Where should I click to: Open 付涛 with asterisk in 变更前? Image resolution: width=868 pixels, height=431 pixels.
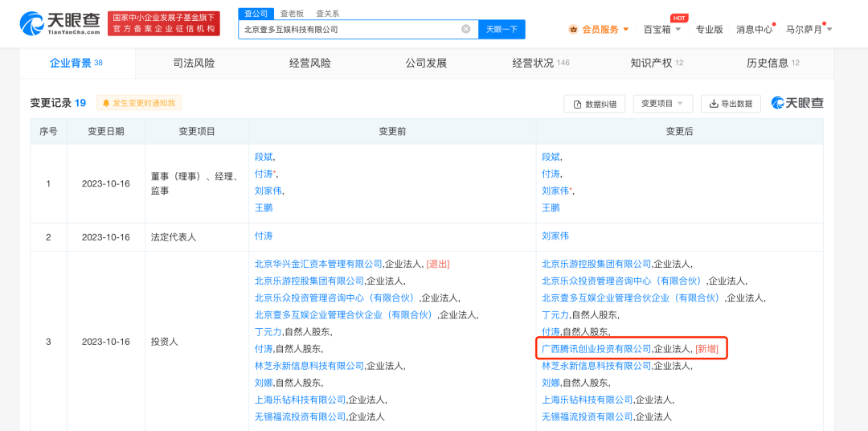point(265,174)
